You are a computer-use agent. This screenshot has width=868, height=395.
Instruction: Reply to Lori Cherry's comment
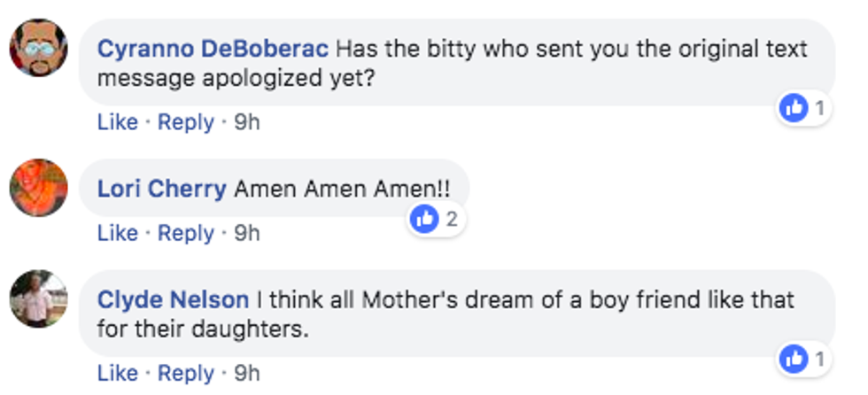pos(186,233)
